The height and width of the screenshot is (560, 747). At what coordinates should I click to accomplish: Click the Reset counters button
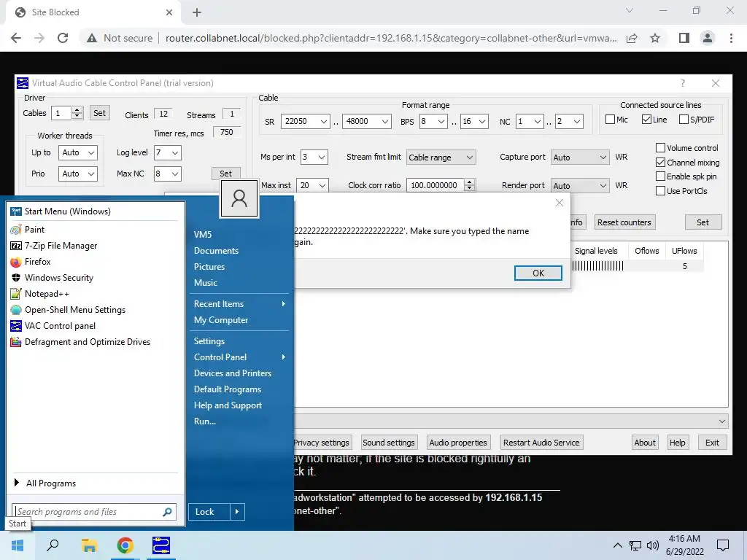(624, 222)
